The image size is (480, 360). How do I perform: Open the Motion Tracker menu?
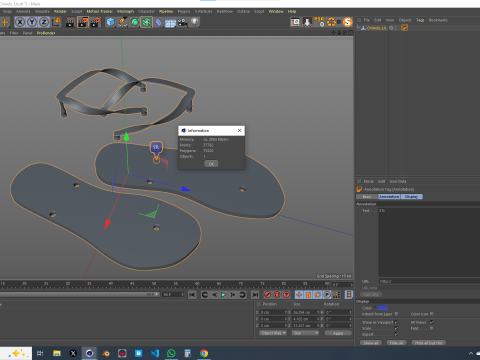pyautogui.click(x=100, y=11)
